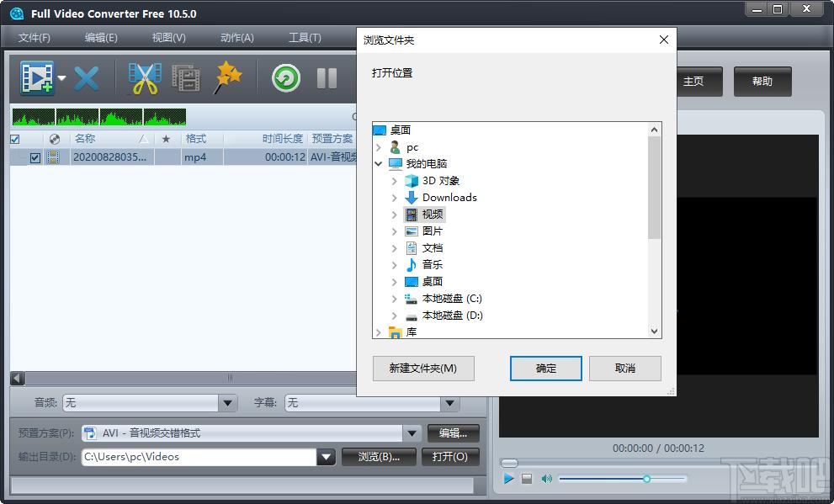Confirm with the 确定 button

pyautogui.click(x=545, y=369)
